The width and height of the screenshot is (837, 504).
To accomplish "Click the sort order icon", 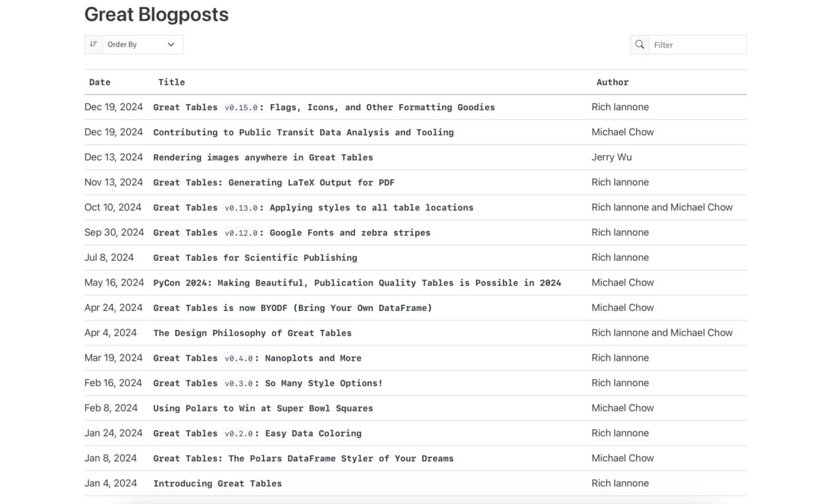I will (93, 44).
